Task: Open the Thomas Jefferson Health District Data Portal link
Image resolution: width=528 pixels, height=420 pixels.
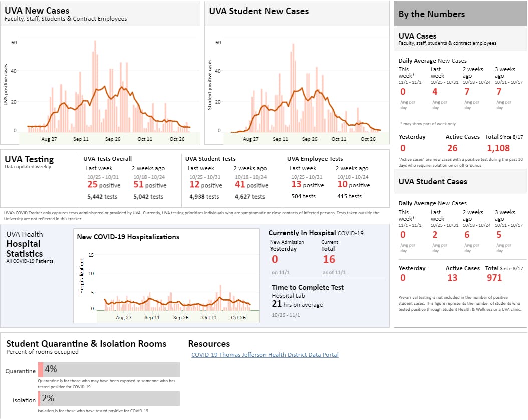Action: click(265, 355)
